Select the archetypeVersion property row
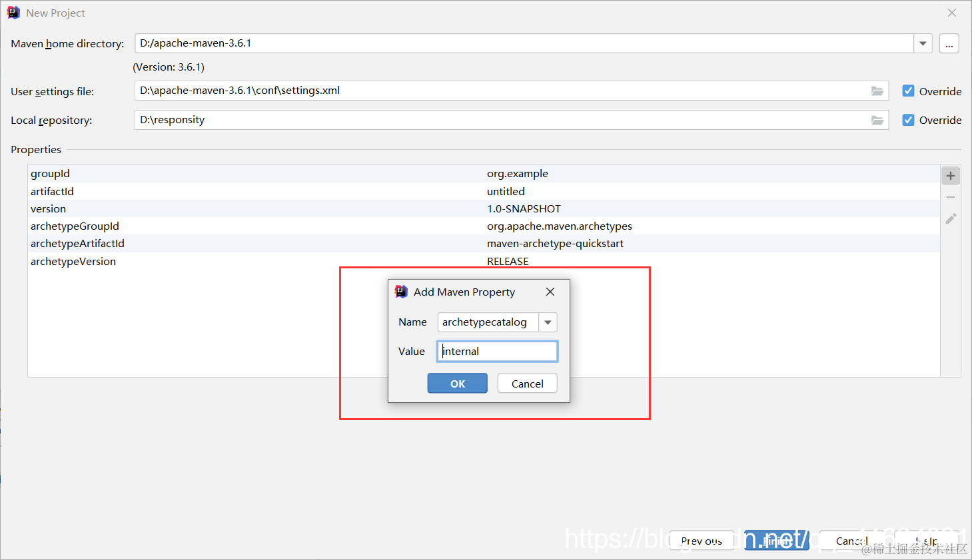The image size is (972, 560). (484, 261)
